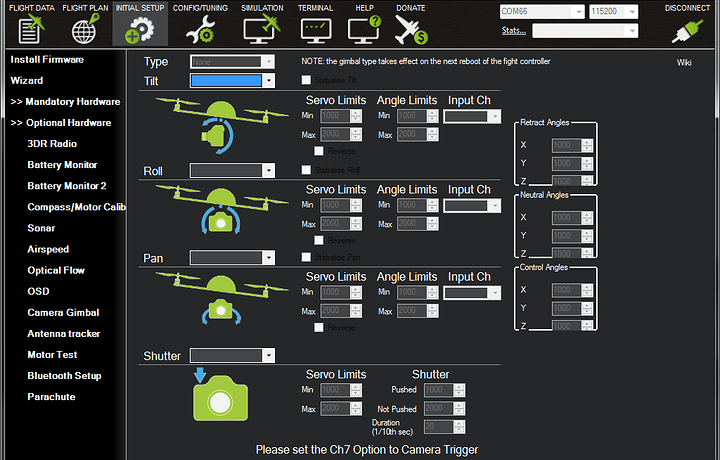Viewport: 720px width, 460px height.
Task: Click the Retract Angles X field
Action: tap(572, 146)
